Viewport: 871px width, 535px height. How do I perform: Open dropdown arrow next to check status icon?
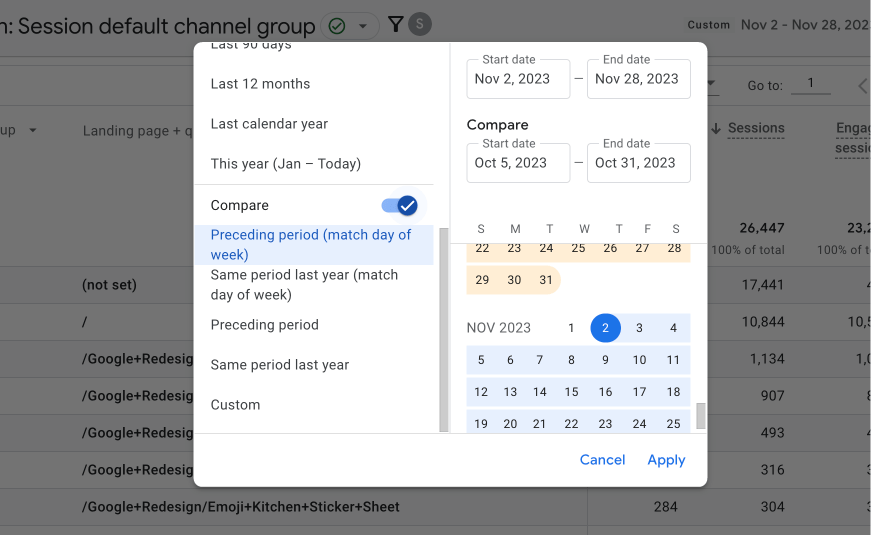click(x=363, y=26)
